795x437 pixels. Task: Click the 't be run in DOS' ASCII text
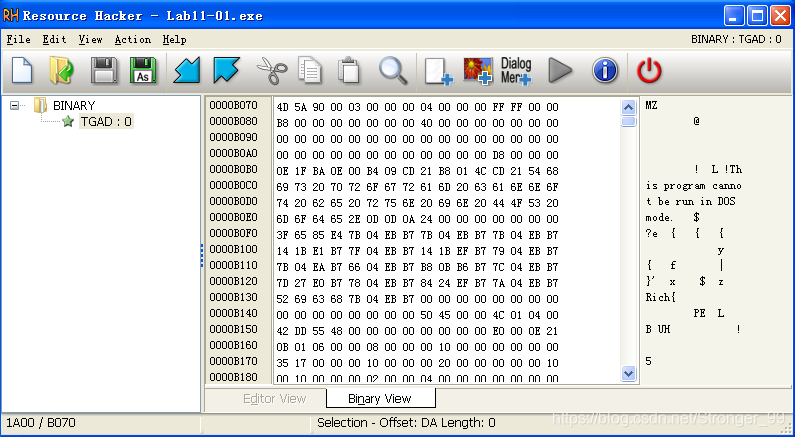pyautogui.click(x=691, y=201)
